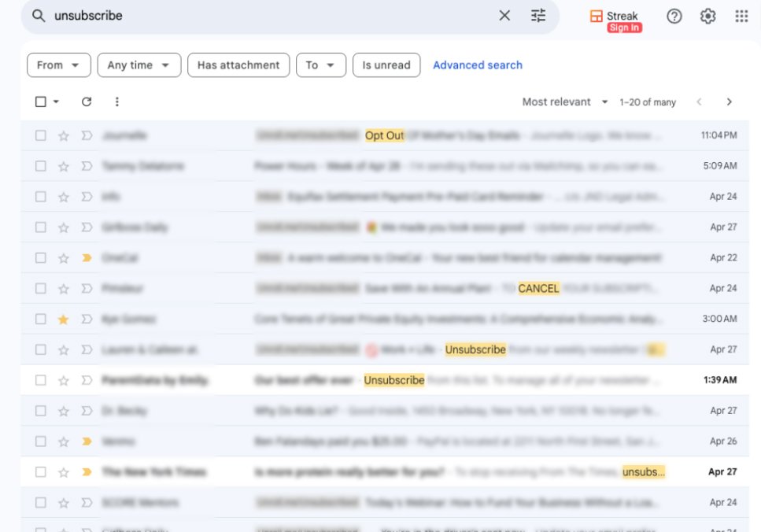
Task: Open the Advanced search link
Action: click(x=478, y=65)
